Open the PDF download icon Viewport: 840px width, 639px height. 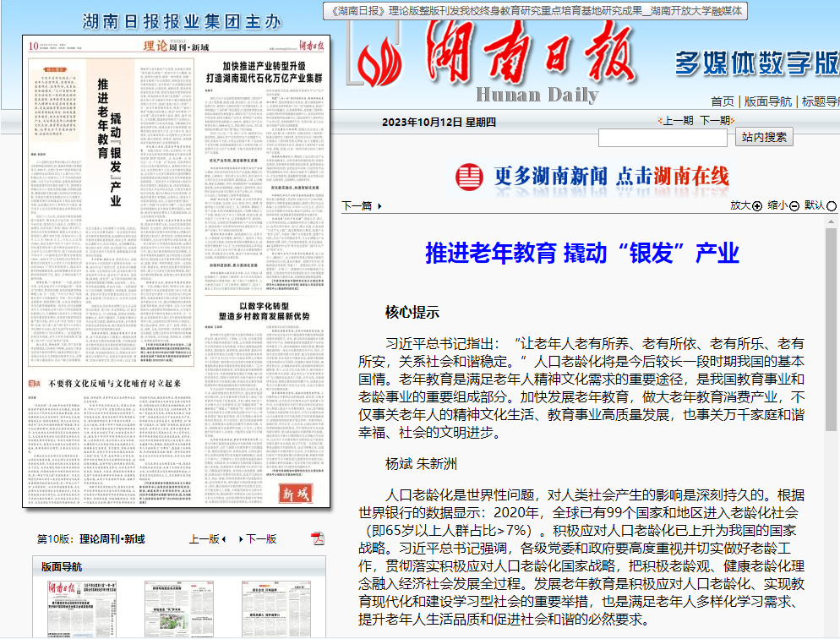(318, 538)
